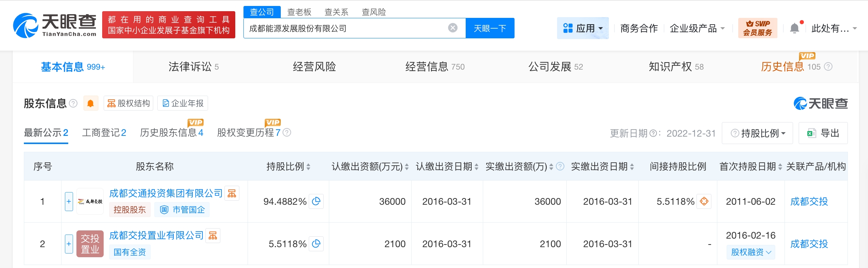Click the 导出 export button
The image size is (868, 268).
(x=823, y=133)
